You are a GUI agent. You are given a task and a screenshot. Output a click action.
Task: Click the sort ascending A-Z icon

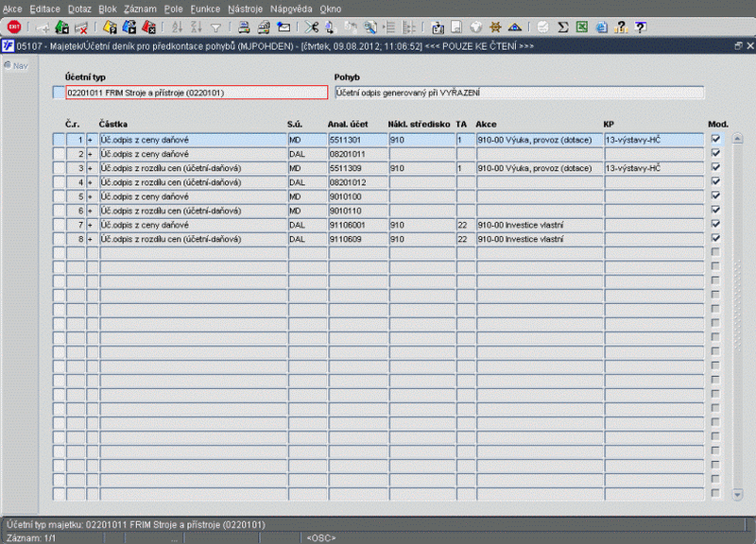coord(177,27)
